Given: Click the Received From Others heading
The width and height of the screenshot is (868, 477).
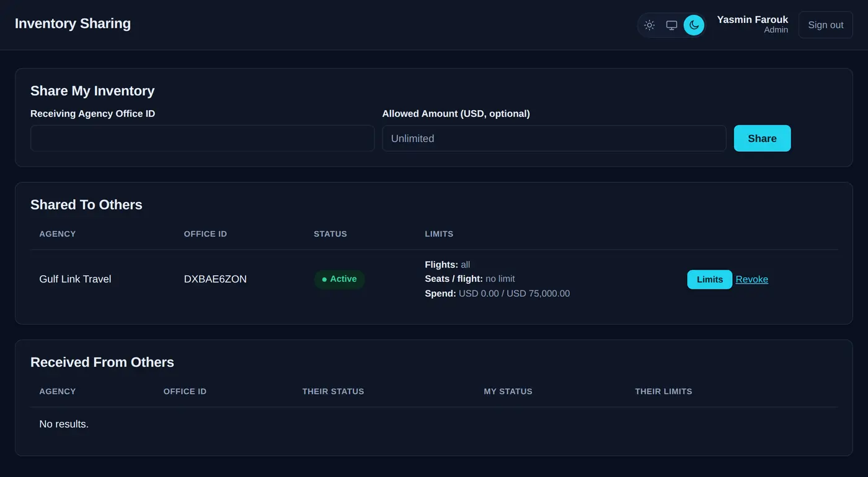Looking at the screenshot, I should [x=102, y=362].
